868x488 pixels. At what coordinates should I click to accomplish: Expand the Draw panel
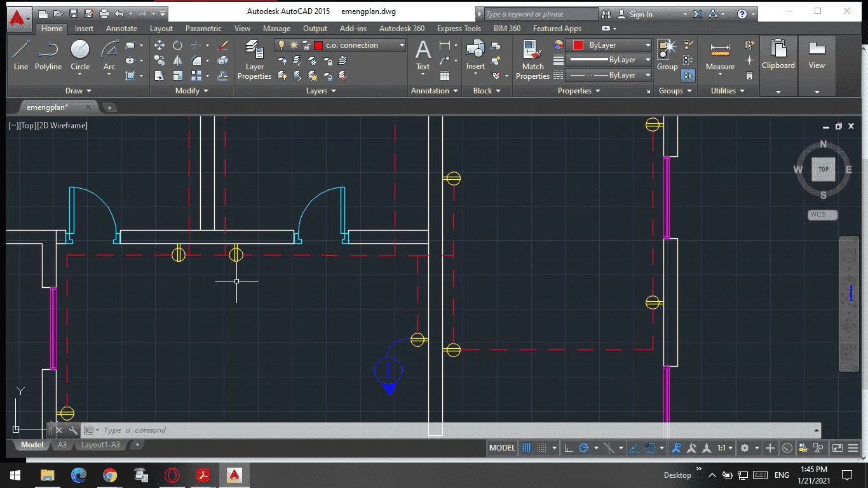[x=78, y=91]
